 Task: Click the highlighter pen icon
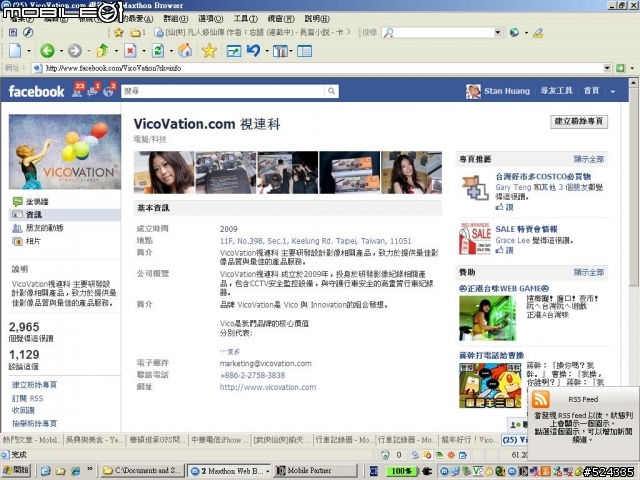coord(538,33)
